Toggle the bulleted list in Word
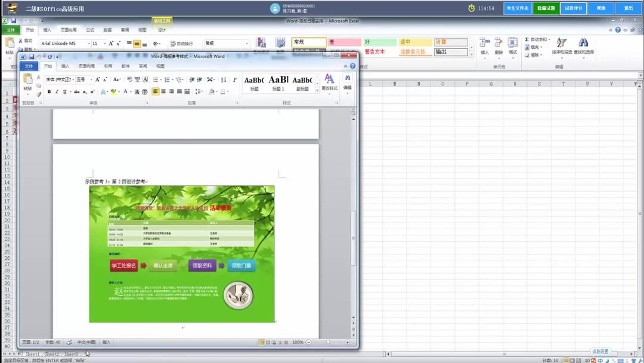Screen dimensions: 644x363 pyautogui.click(x=155, y=79)
